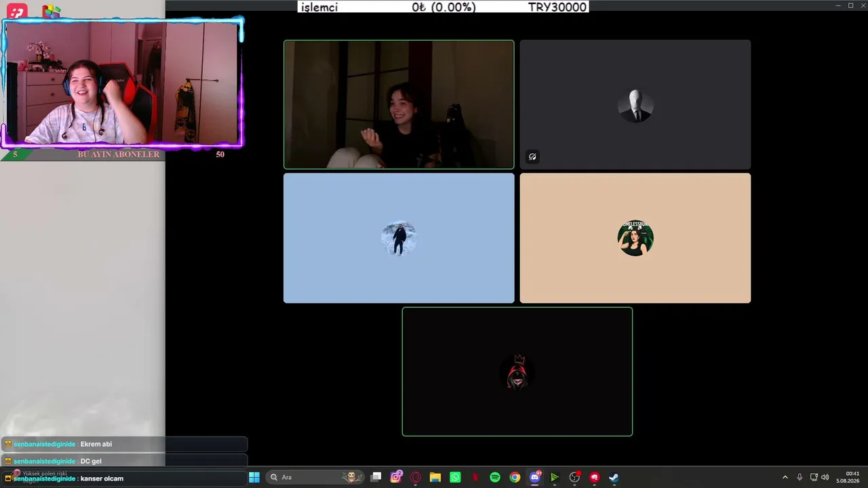
Task: Switch to Discord on the taskbar
Action: (535, 477)
